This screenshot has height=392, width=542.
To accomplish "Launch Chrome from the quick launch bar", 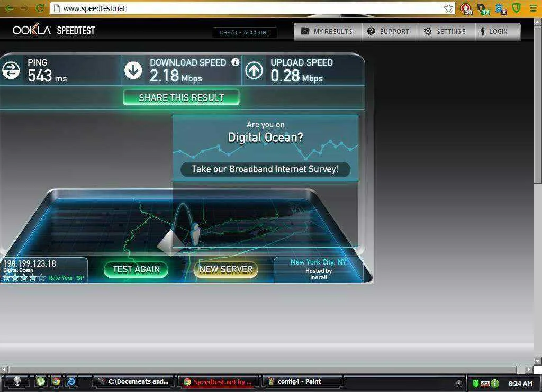I will (56, 381).
